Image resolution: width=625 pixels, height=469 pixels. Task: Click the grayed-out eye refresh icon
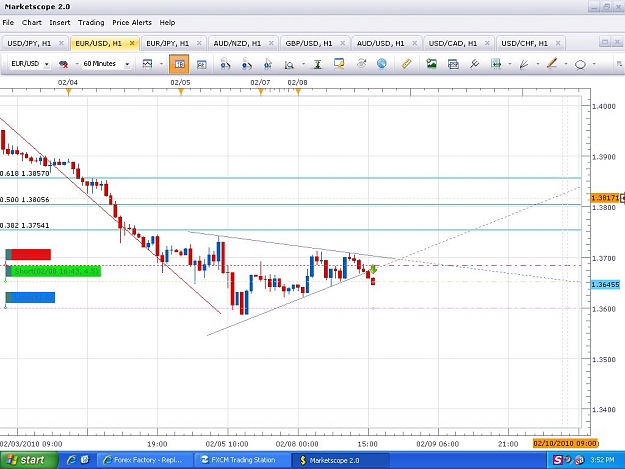pyautogui.click(x=361, y=64)
